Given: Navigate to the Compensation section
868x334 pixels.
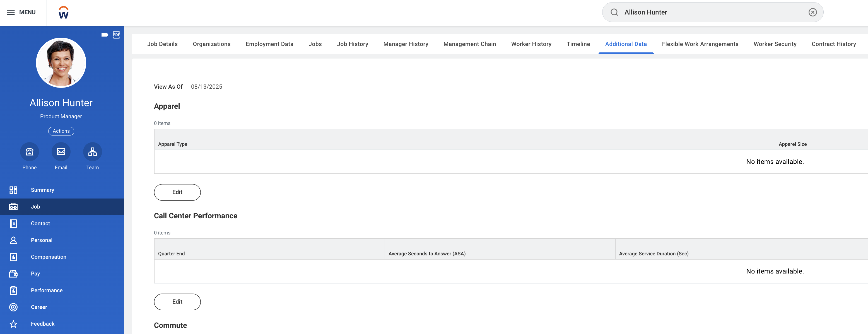Looking at the screenshot, I should [49, 256].
